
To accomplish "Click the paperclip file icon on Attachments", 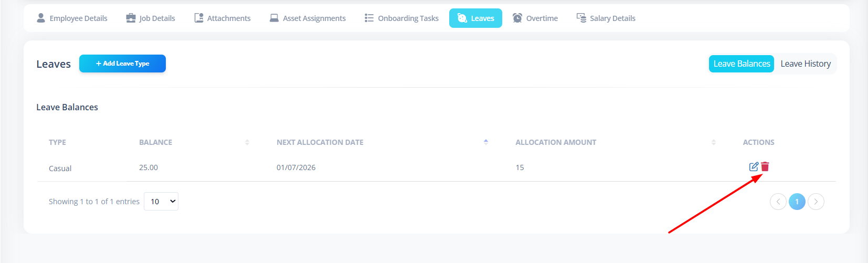I will point(199,18).
